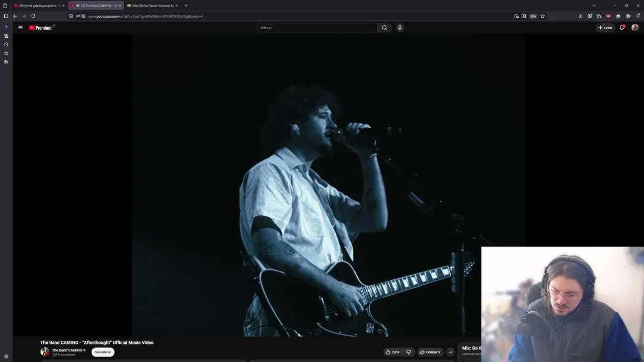The width and height of the screenshot is (644, 362).
Task: Open Crear create menu
Action: [x=605, y=28]
